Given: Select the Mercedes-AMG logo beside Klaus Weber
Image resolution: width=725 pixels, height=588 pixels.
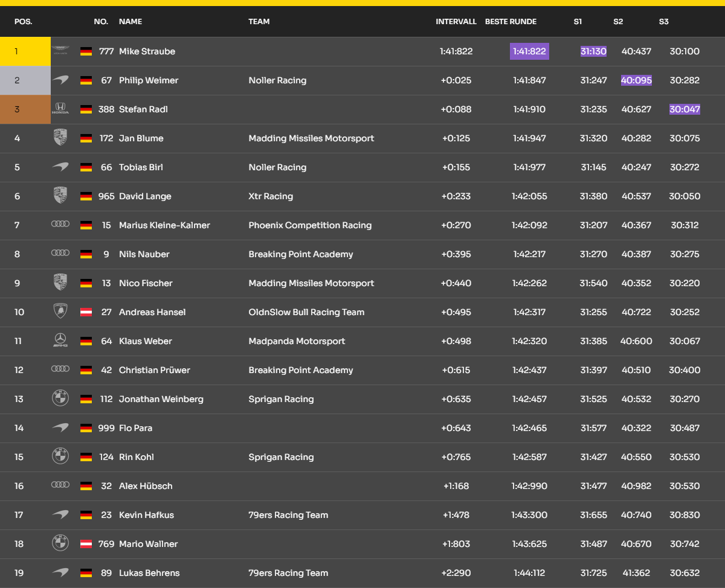Looking at the screenshot, I should tap(60, 341).
